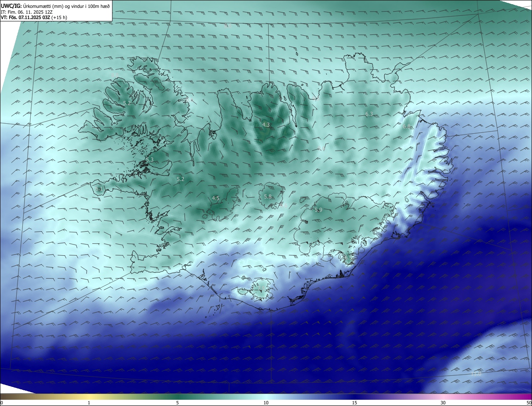Click the 6.1 value at the western peninsula tip
This screenshot has height=406, width=532.
click(x=99, y=189)
